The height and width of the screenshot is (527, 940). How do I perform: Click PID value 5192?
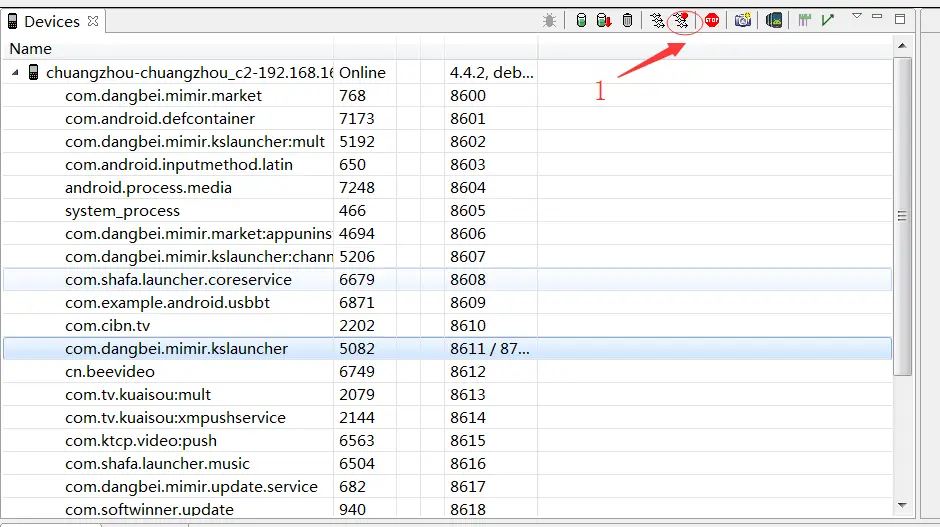(x=357, y=141)
